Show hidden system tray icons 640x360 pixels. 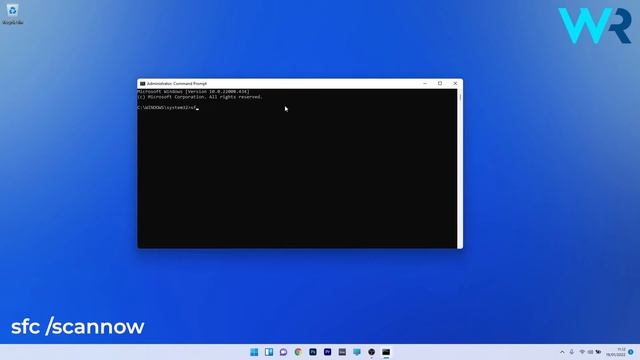pos(562,352)
